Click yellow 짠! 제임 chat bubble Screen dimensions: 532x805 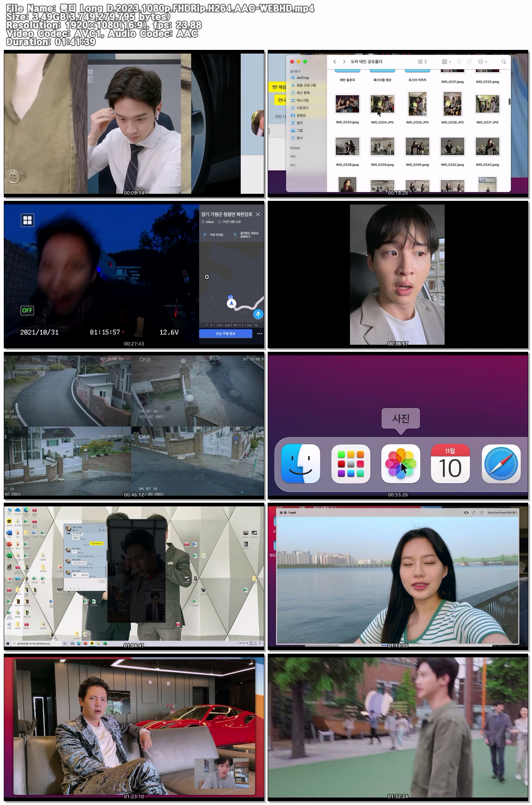pyautogui.click(x=278, y=87)
